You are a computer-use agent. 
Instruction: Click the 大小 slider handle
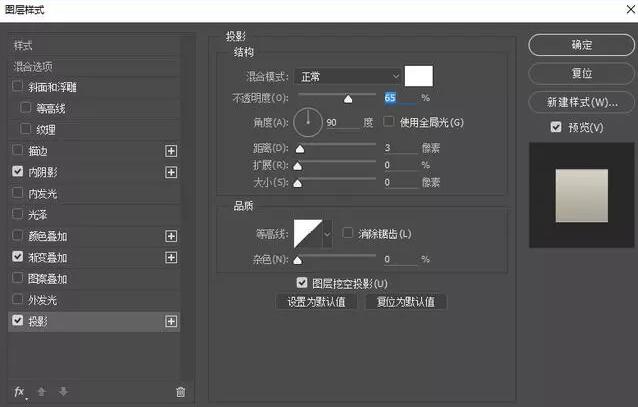[297, 183]
